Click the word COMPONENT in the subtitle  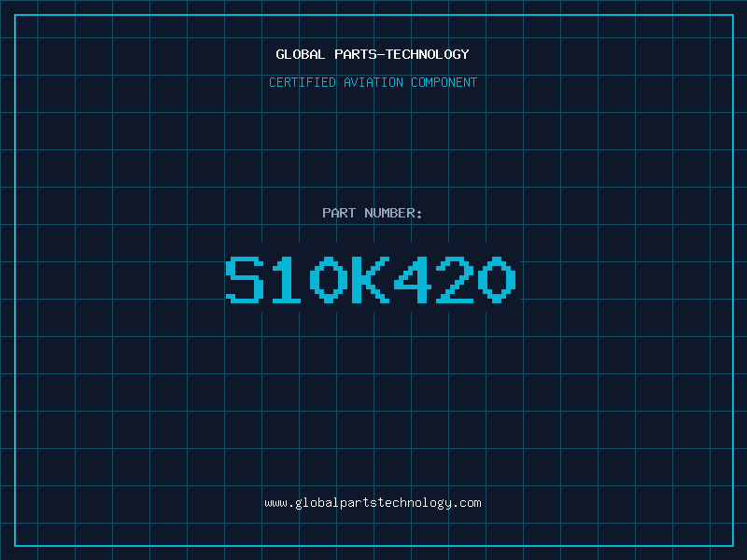point(444,82)
